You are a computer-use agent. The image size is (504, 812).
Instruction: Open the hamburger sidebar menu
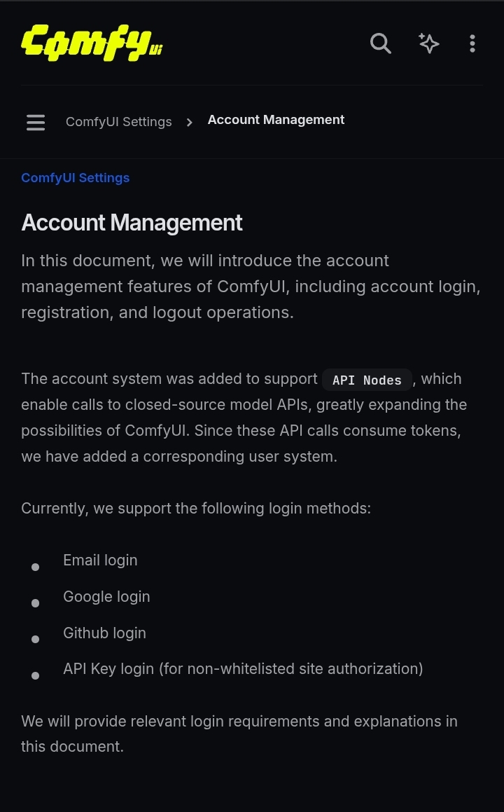pos(36,123)
